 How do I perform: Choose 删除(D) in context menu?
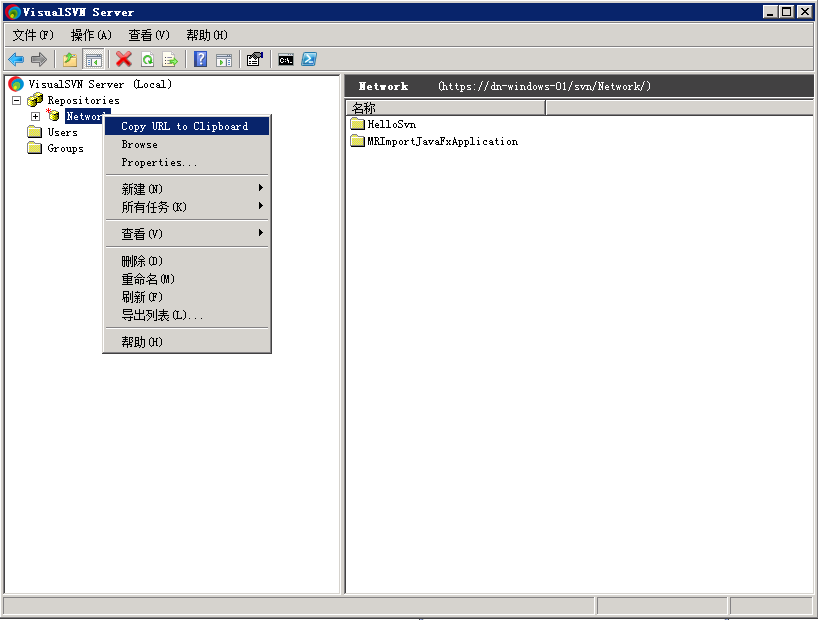tap(187, 261)
